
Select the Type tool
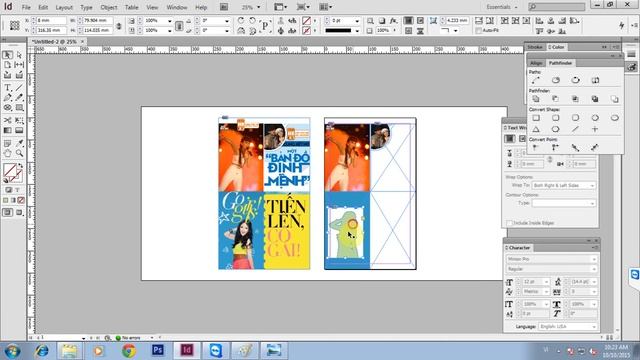click(7, 87)
